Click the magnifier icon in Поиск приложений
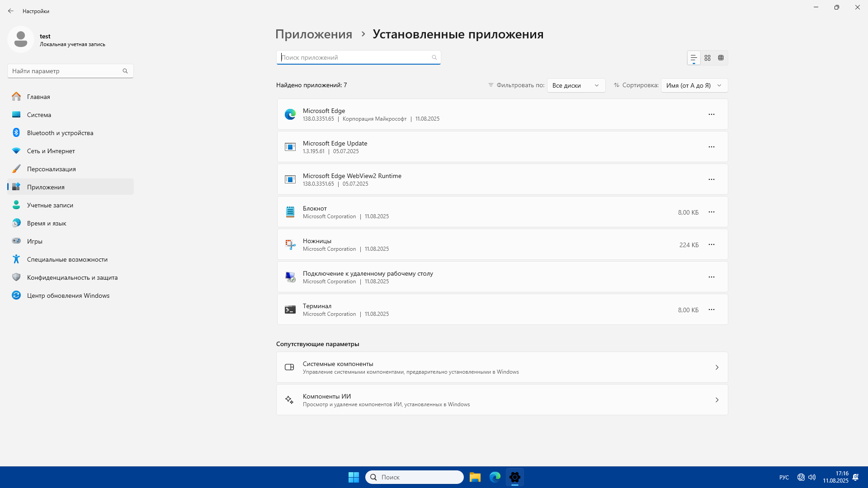 (x=434, y=57)
